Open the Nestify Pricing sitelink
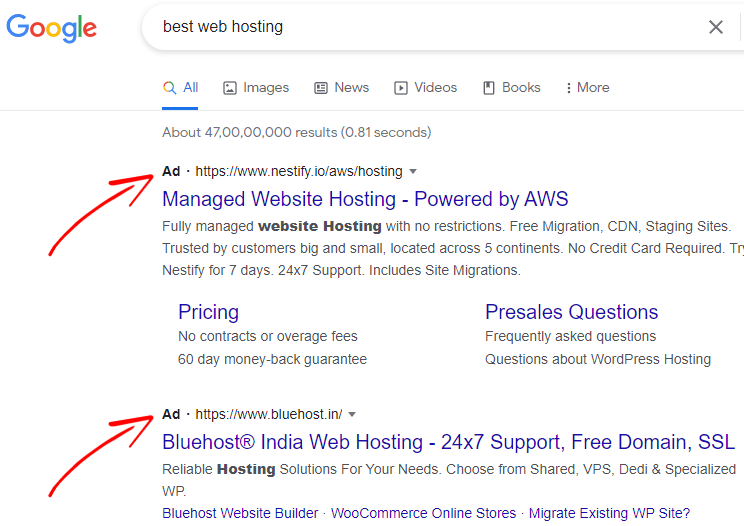This screenshot has height=526, width=744. click(208, 312)
